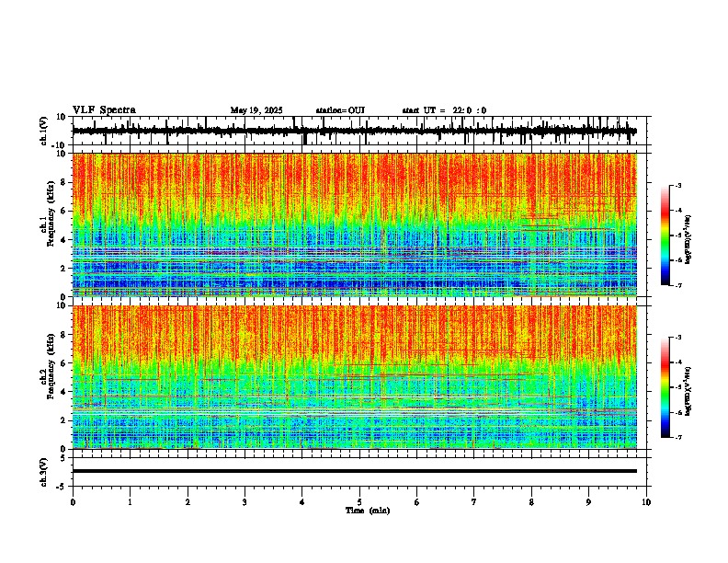Click the ch.1 "Frequency (kHz)" axis label

point(51,212)
